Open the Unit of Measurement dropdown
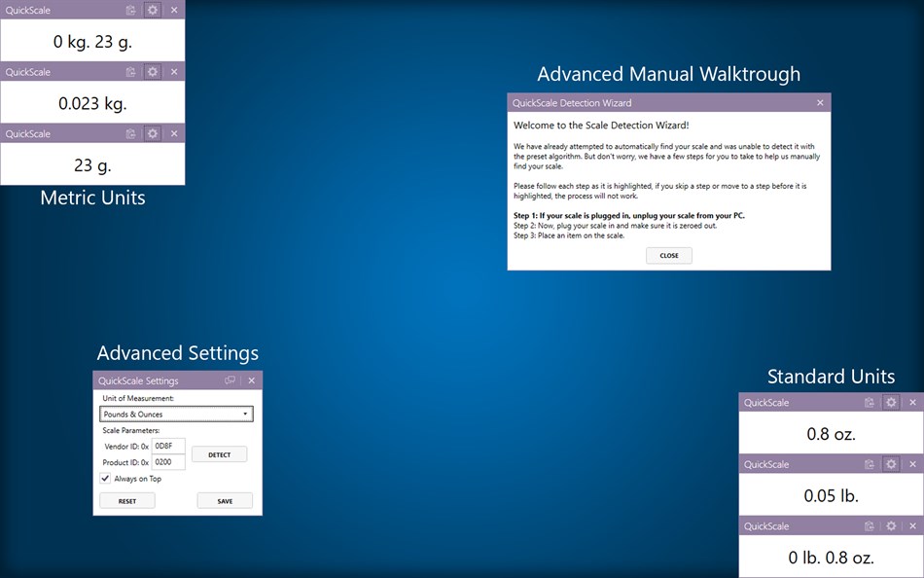Screen dimensions: 924x578 click(x=175, y=414)
